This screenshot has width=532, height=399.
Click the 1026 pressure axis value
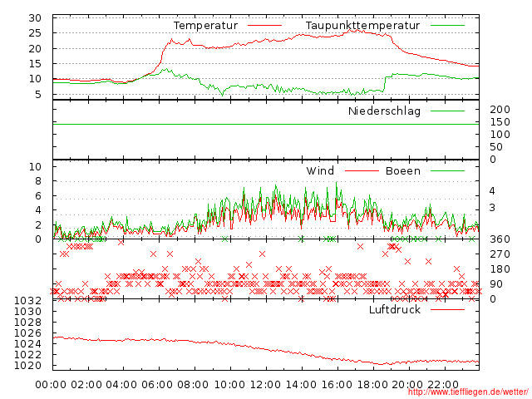click(x=27, y=333)
